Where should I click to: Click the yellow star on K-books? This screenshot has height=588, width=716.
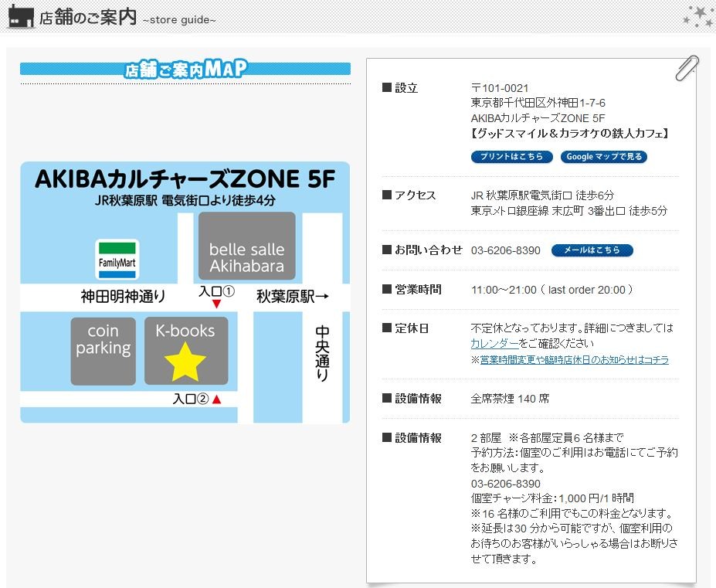185,362
